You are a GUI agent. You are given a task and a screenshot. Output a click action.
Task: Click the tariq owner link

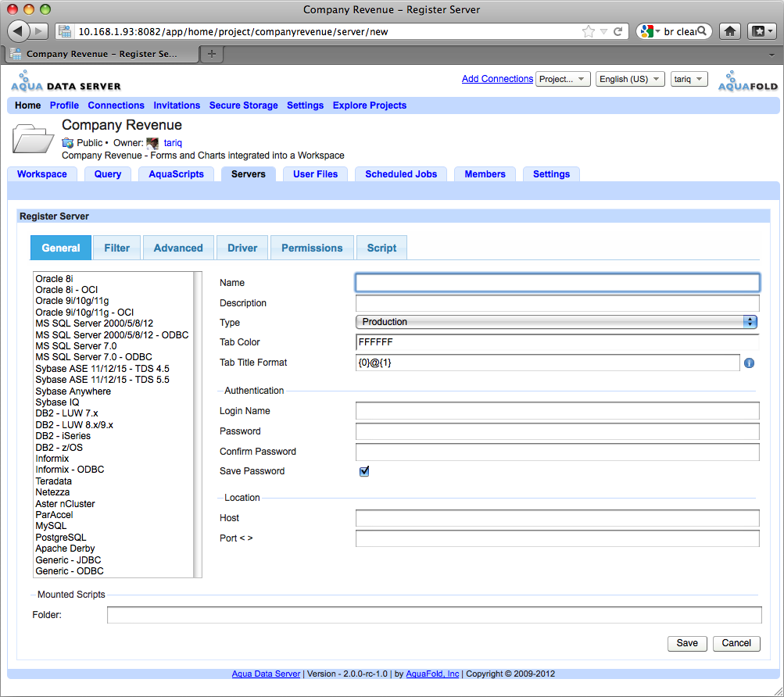pyautogui.click(x=173, y=143)
